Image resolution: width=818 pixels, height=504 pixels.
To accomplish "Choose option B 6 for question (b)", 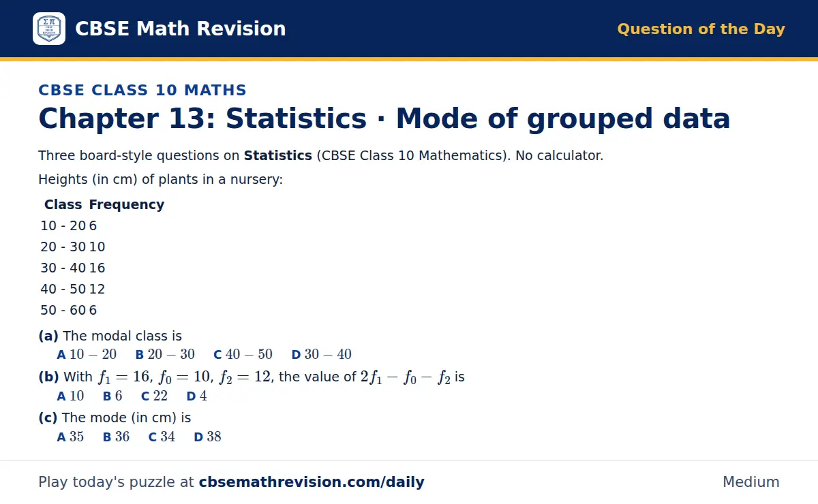I will click(x=112, y=396).
